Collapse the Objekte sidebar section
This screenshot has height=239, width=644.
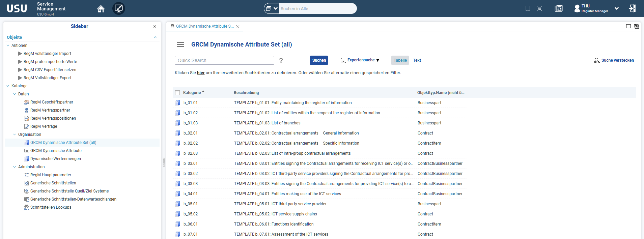pos(155,37)
